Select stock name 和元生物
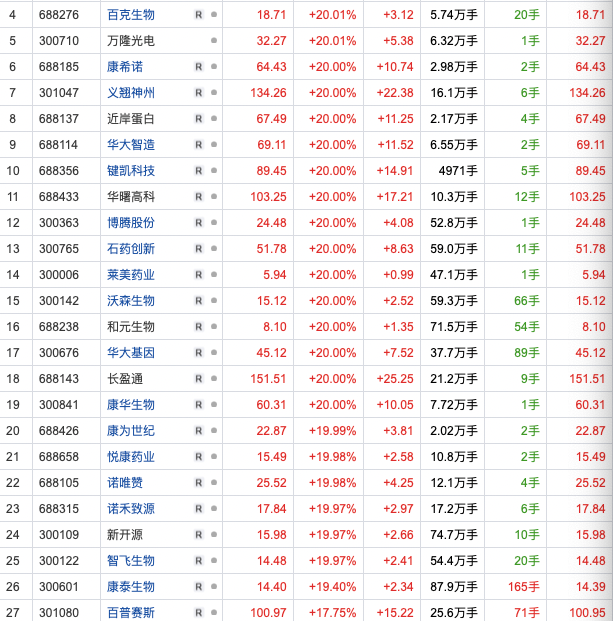The height and width of the screenshot is (621, 613). 131,327
